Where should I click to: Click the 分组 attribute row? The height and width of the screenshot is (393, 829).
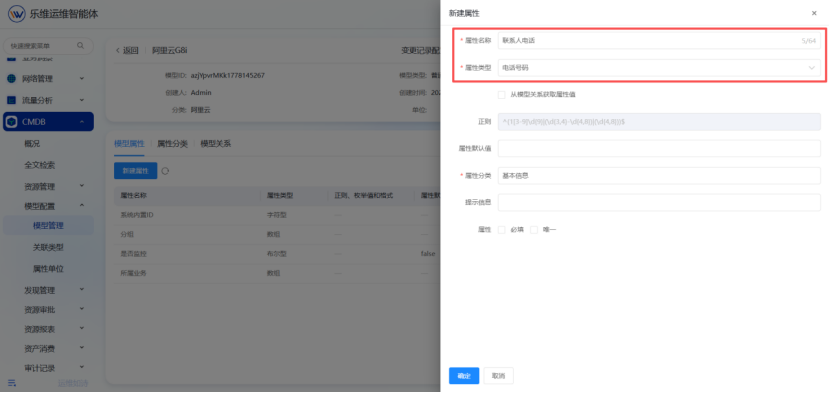coord(278,234)
